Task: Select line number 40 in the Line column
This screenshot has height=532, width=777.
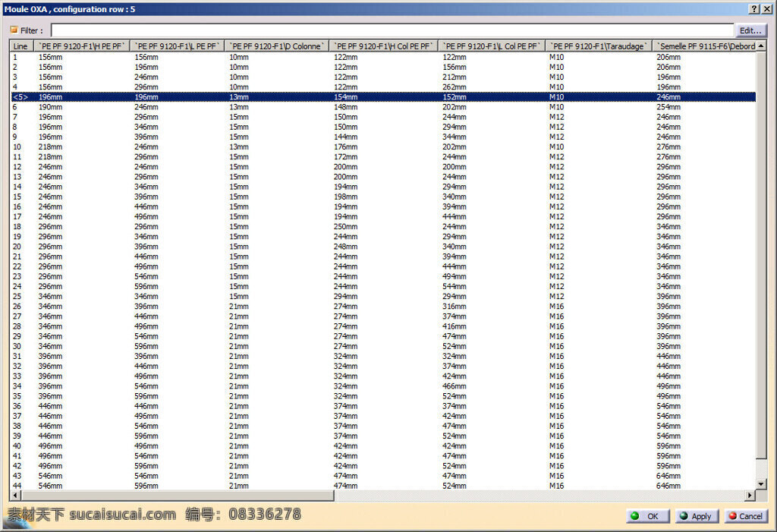Action: 17,445
